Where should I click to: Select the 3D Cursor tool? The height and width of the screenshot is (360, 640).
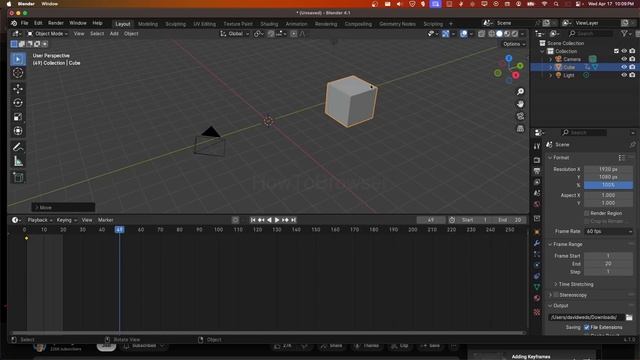click(x=18, y=73)
